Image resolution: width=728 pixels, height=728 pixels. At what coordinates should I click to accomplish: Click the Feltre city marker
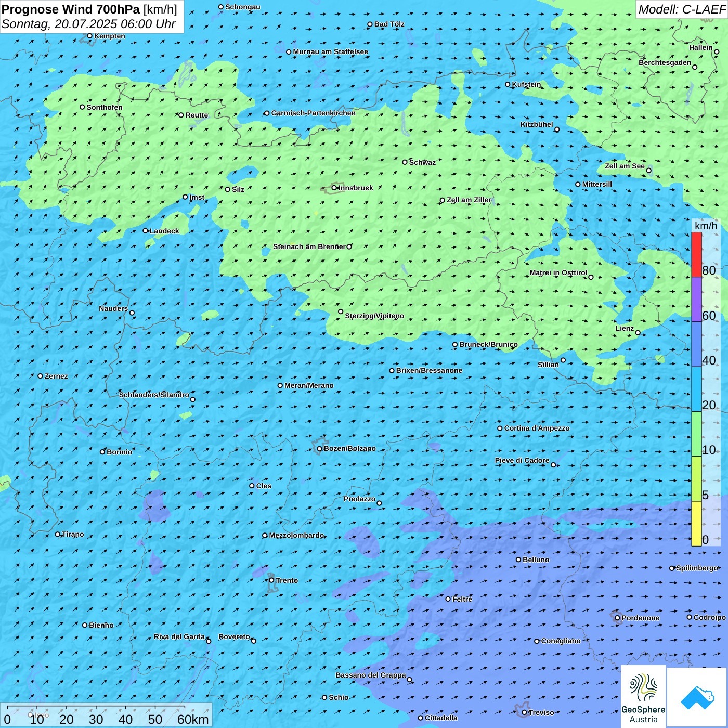pyautogui.click(x=448, y=599)
